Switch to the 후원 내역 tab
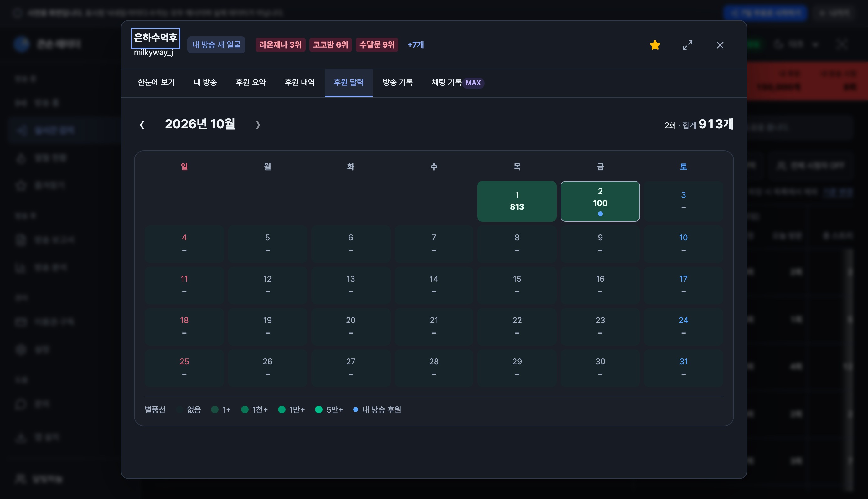The width and height of the screenshot is (868, 499). tap(300, 82)
